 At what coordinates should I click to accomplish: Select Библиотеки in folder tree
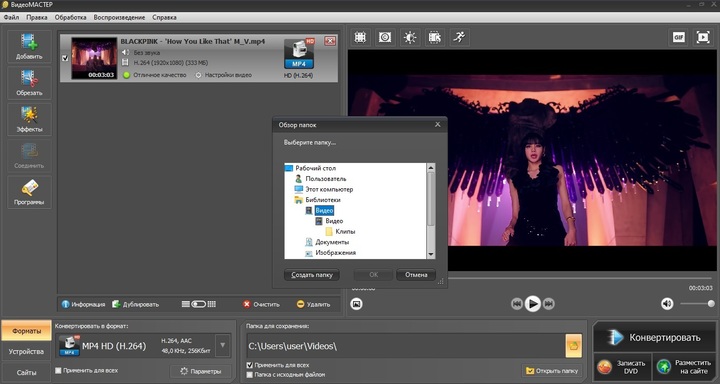[323, 200]
